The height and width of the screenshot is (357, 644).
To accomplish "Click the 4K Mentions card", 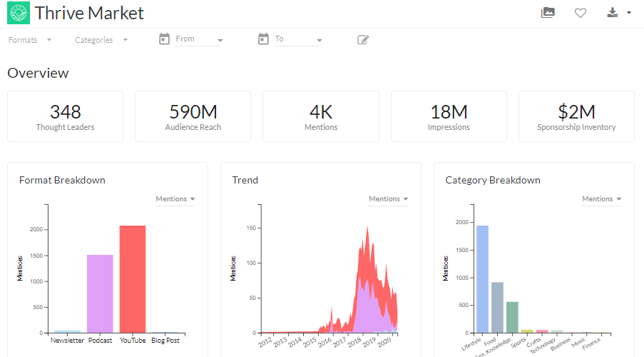I will point(321,116).
